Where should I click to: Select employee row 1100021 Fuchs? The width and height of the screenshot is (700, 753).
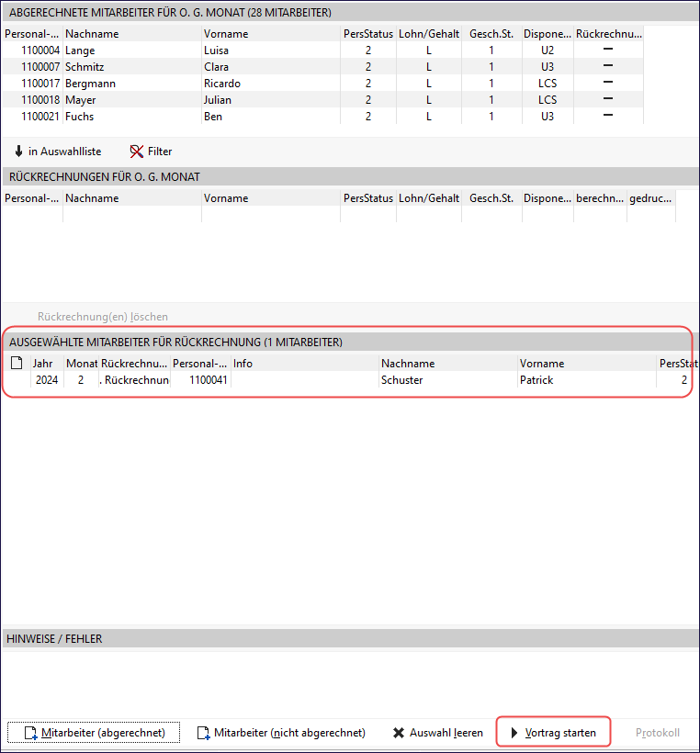tap(322, 117)
